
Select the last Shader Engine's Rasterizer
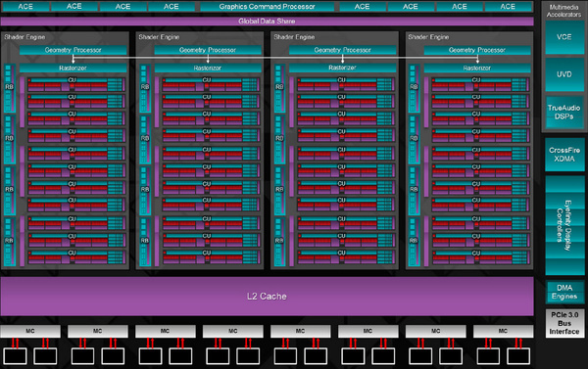click(477, 68)
